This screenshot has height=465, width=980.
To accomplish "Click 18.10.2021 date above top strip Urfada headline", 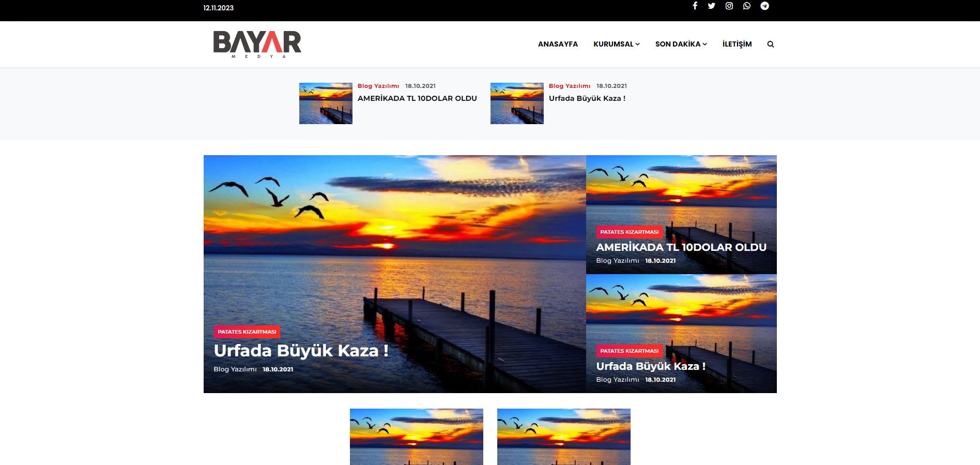I will point(611,86).
